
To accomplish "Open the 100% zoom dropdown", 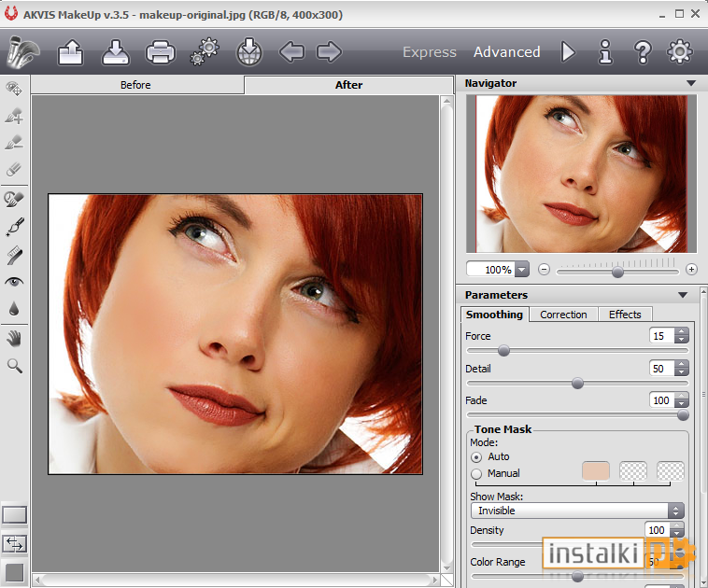I will [522, 270].
